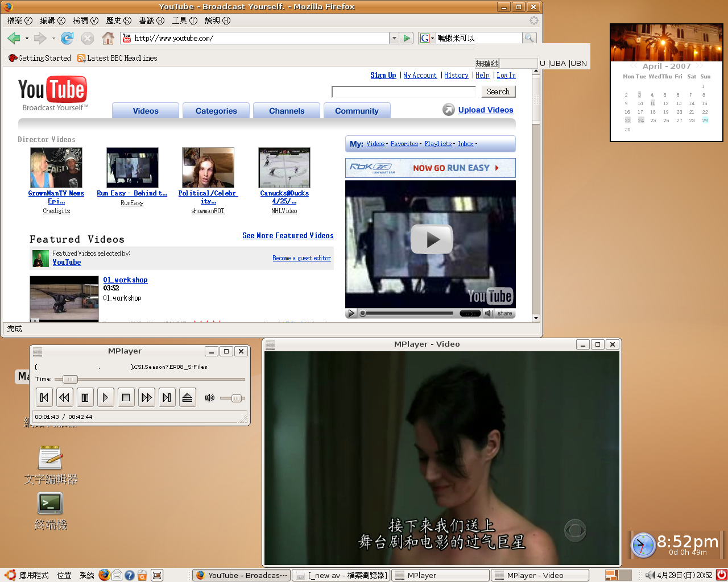Open the GrownManTV News video thumbnail
Screen dimensions: 728x582
click(56, 168)
